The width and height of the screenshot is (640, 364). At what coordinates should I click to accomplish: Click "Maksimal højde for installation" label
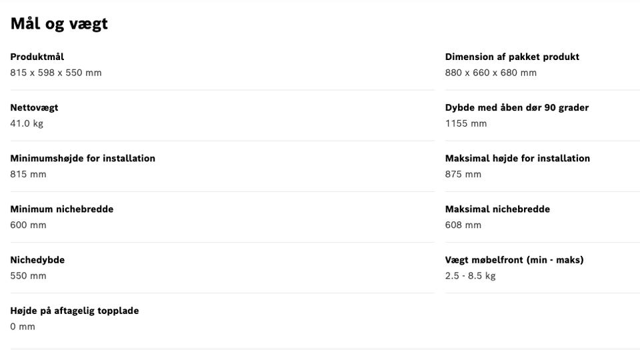pos(517,158)
